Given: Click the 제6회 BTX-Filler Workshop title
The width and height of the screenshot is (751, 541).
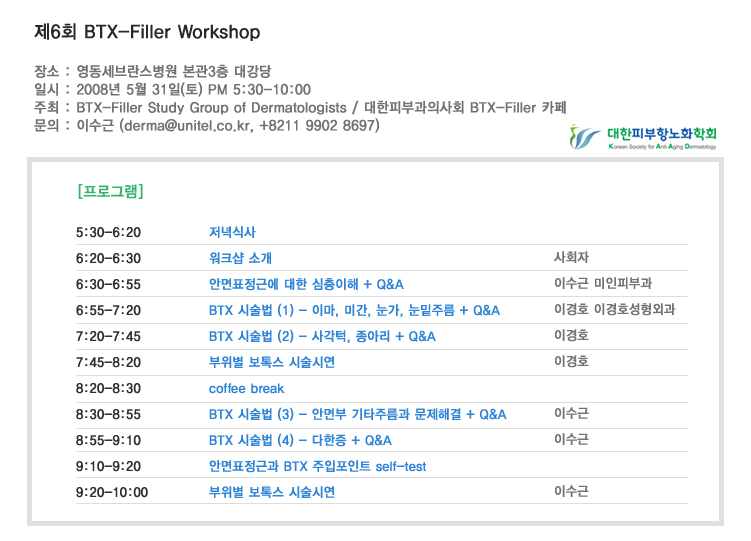Looking at the screenshot, I should (147, 33).
